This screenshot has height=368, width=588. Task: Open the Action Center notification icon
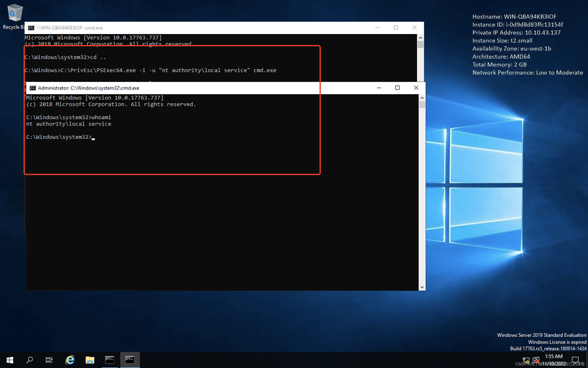click(x=575, y=360)
